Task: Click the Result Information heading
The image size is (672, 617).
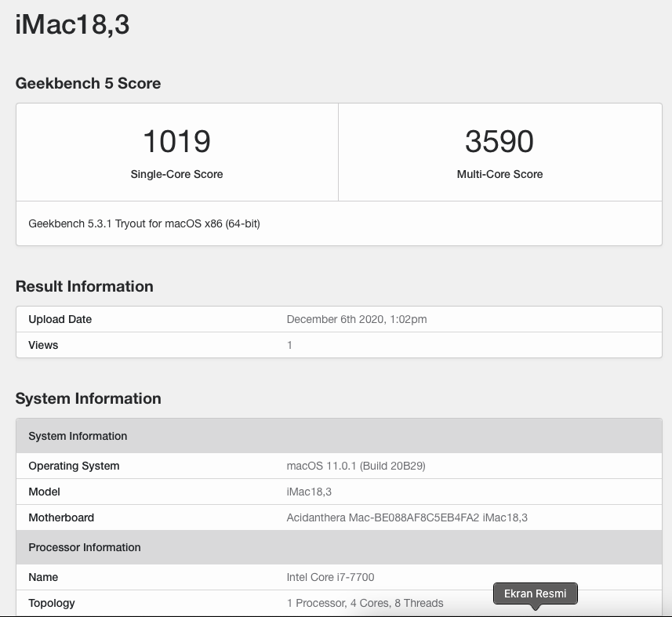Action: 84,286
